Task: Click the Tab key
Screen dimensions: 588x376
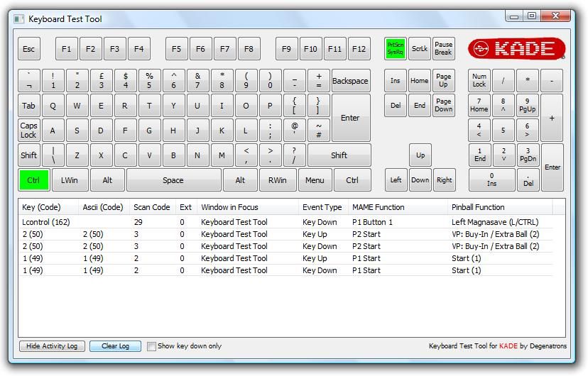Action: click(x=29, y=106)
